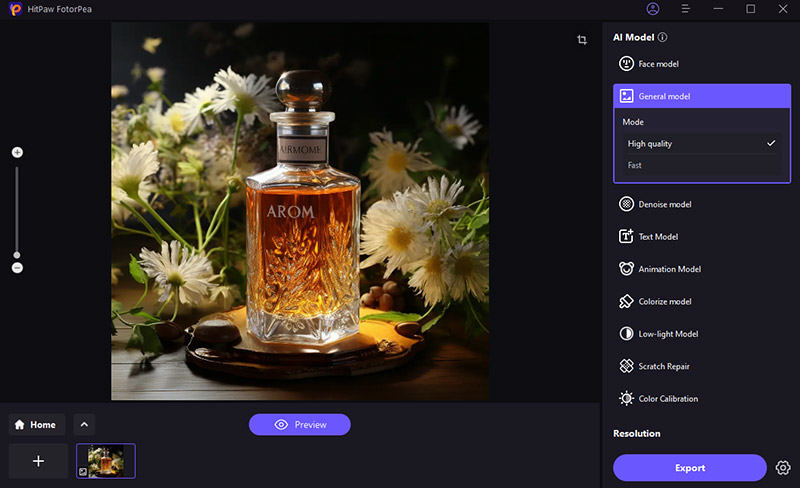This screenshot has width=800, height=488.
Task: Open the hamburger menu in title bar
Action: (x=685, y=9)
